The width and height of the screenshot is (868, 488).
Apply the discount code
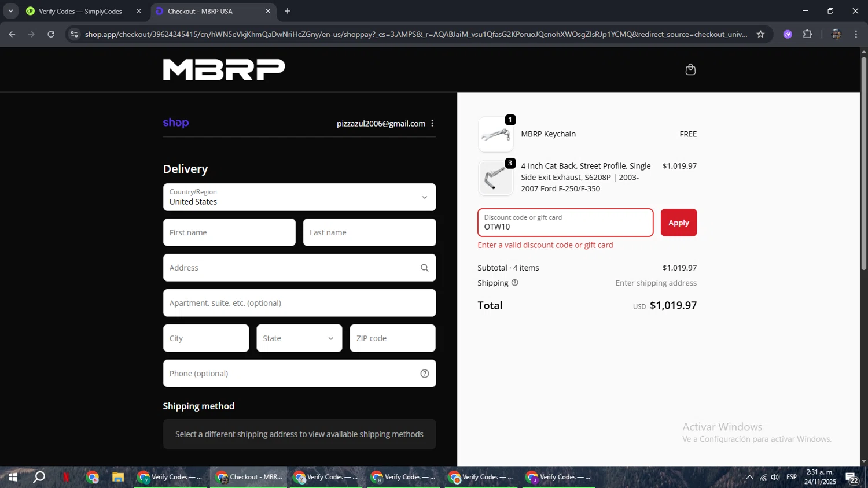tap(679, 223)
